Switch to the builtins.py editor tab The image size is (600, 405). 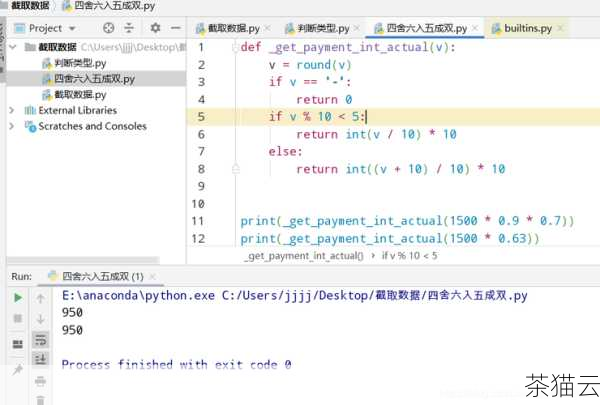pos(522,28)
